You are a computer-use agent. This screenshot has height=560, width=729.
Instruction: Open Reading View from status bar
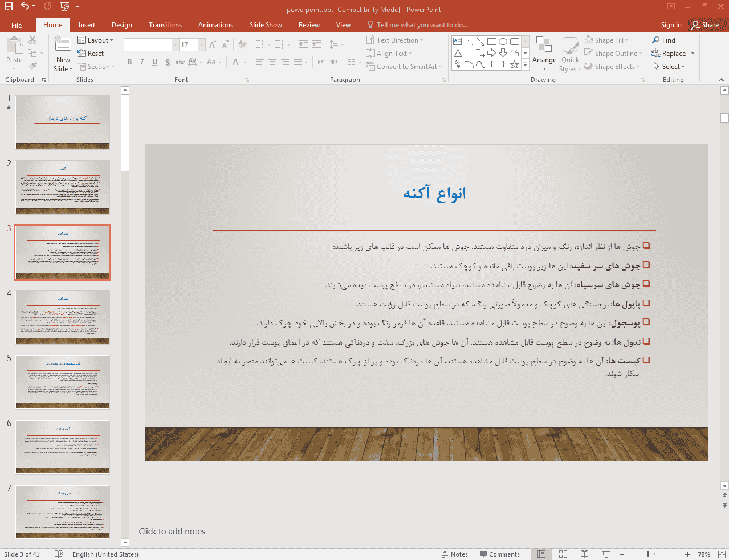pyautogui.click(x=584, y=554)
